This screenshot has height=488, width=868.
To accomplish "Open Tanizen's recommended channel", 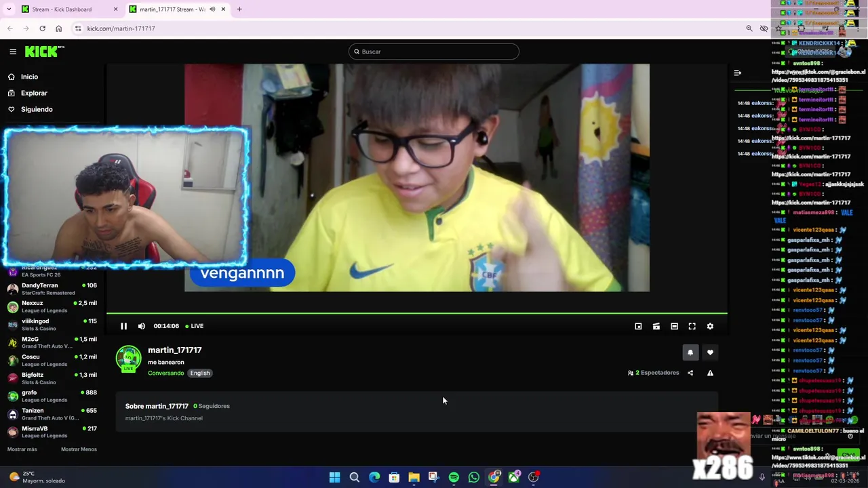I will tap(52, 414).
